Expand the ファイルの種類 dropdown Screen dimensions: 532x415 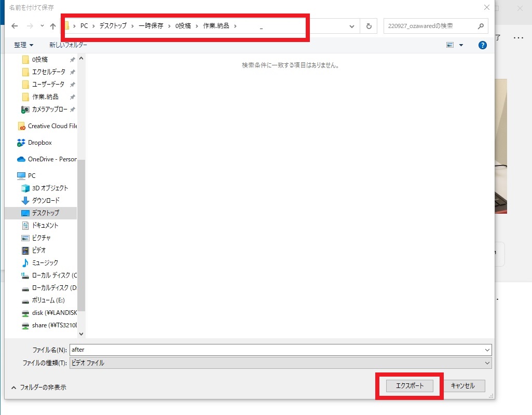[x=487, y=363]
